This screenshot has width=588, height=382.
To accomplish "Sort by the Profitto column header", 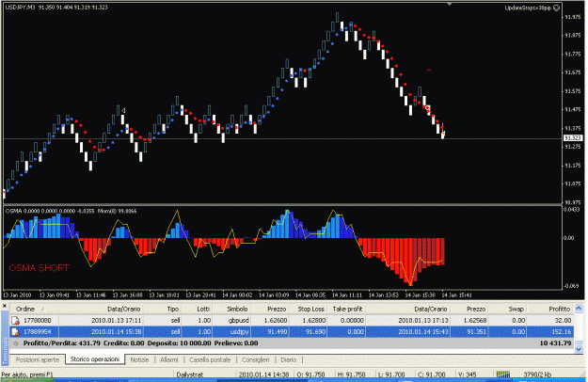I will pos(560,310).
